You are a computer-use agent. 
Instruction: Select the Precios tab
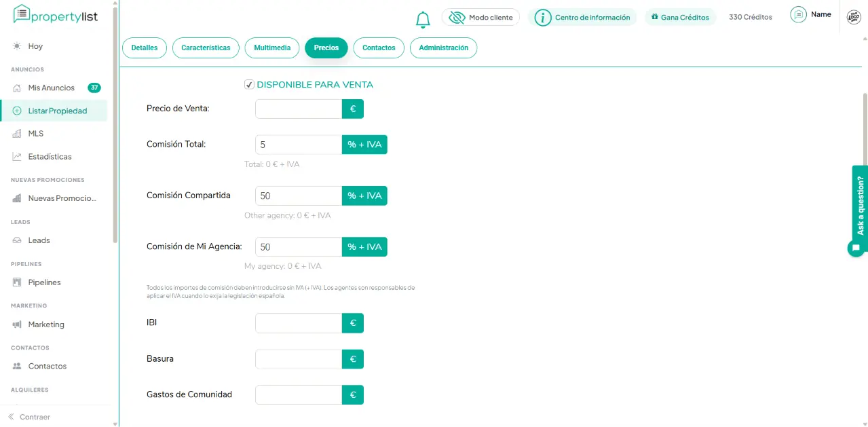click(x=326, y=48)
